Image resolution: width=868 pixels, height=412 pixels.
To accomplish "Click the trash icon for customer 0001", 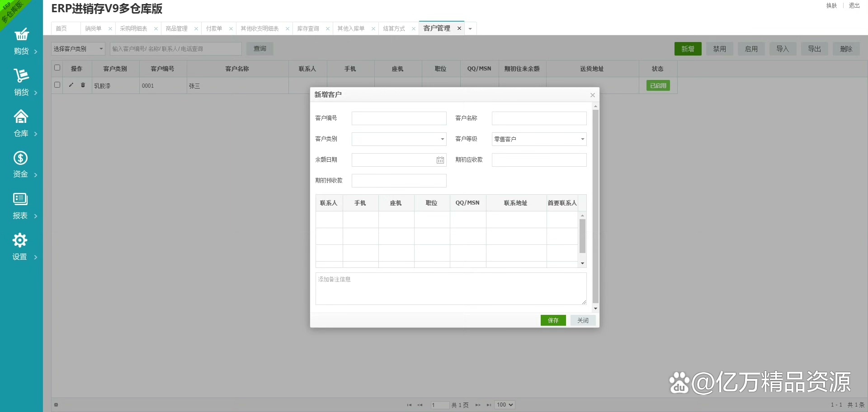I will pos(83,85).
